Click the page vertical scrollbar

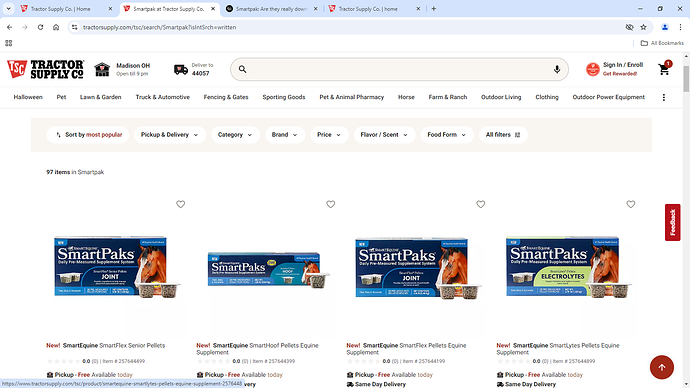click(686, 220)
